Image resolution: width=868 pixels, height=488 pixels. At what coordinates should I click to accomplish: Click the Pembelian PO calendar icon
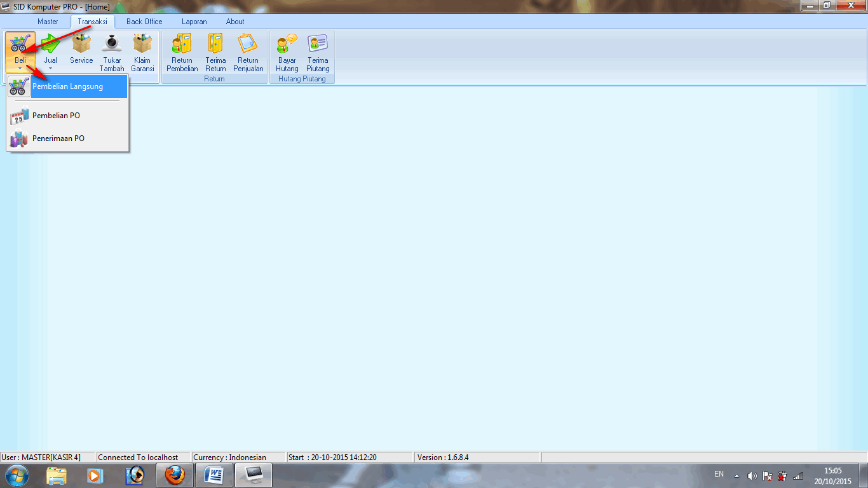click(19, 116)
